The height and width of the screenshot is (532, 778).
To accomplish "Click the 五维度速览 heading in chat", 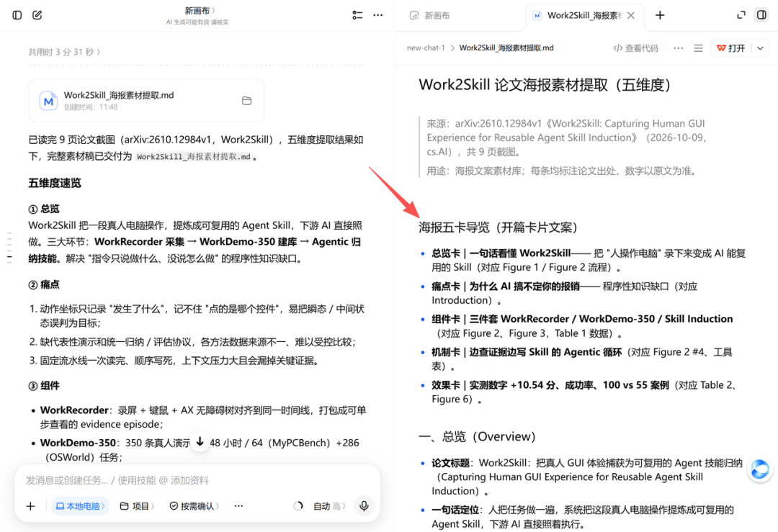I will pos(55,183).
